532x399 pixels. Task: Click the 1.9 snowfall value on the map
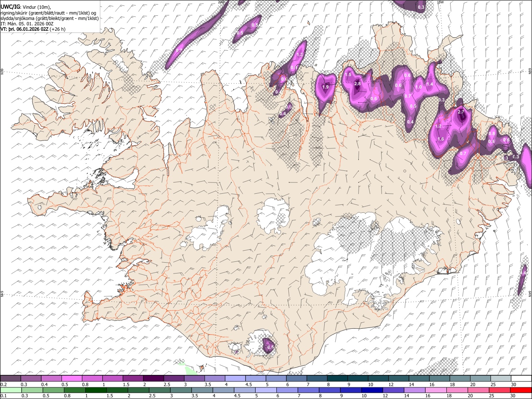pos(325,87)
